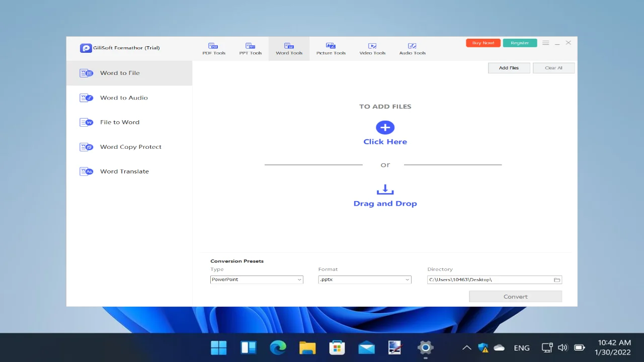
Task: Open Mail app from taskbar
Action: tap(366, 347)
